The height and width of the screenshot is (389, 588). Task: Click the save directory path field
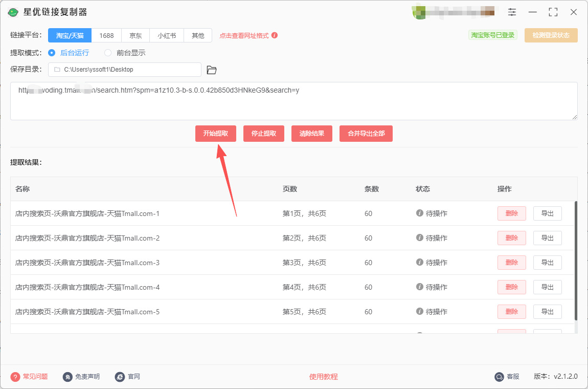124,70
